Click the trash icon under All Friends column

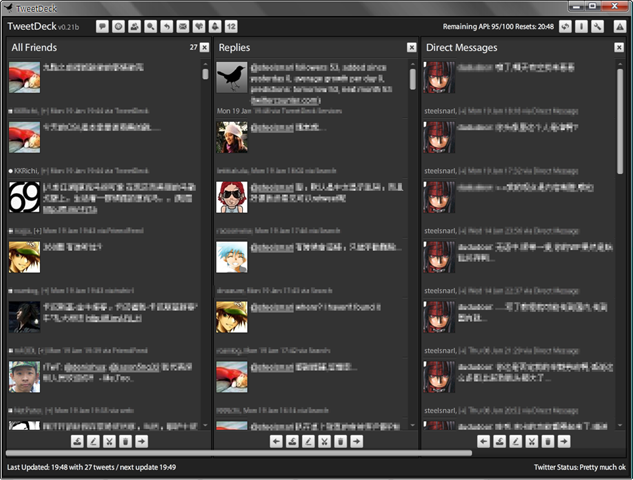(126, 441)
